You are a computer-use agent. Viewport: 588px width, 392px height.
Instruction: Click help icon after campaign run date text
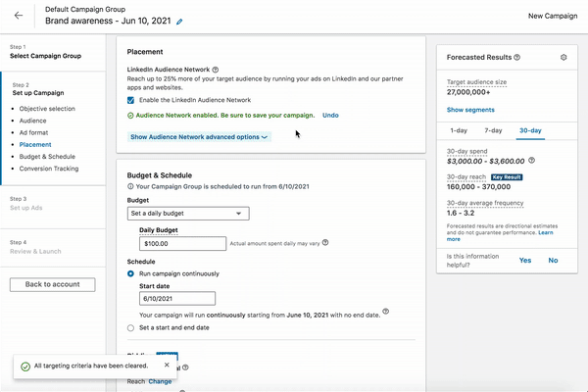[386, 313]
